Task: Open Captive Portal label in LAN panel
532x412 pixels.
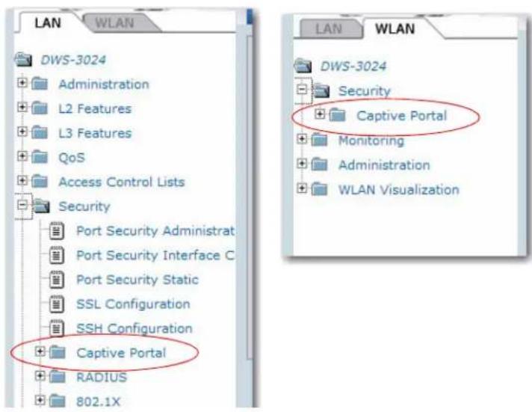Action: tap(121, 353)
